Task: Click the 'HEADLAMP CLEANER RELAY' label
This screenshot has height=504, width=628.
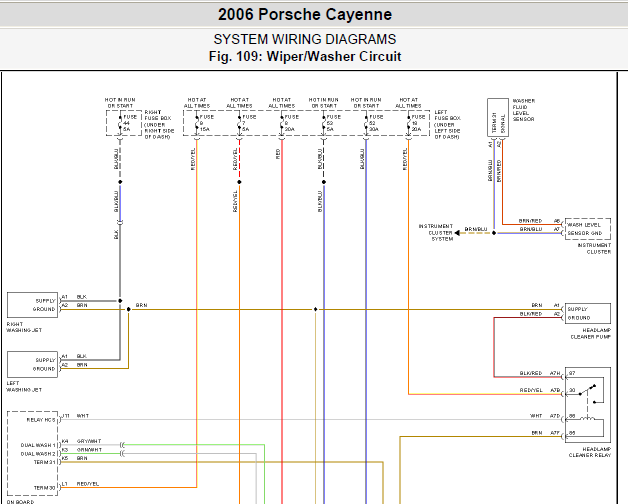Action: [x=590, y=452]
